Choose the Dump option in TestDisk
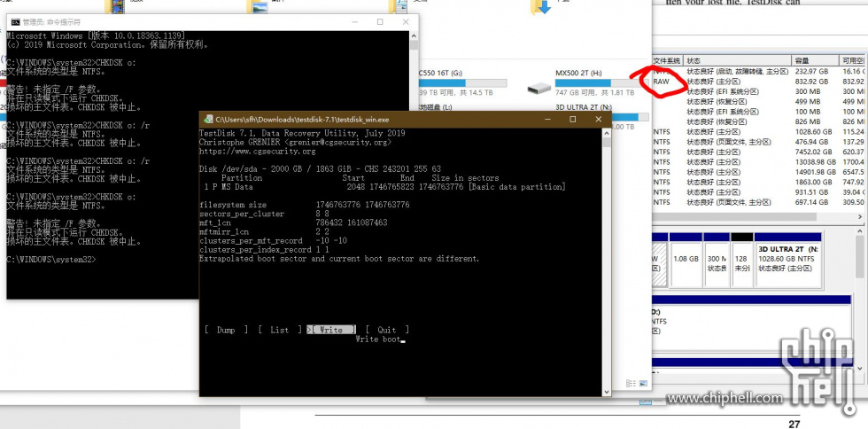The height and width of the screenshot is (429, 868). point(226,330)
